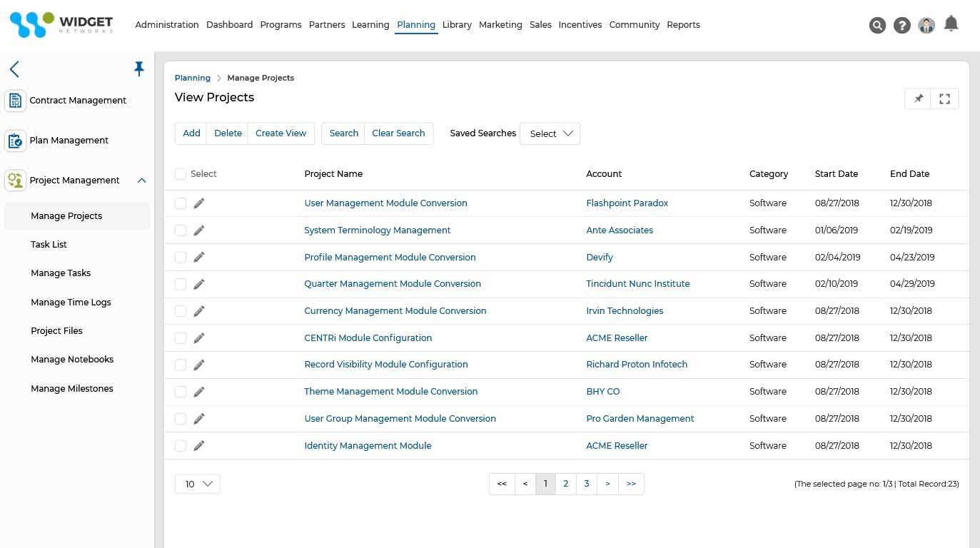Open the global search icon

coord(877,25)
